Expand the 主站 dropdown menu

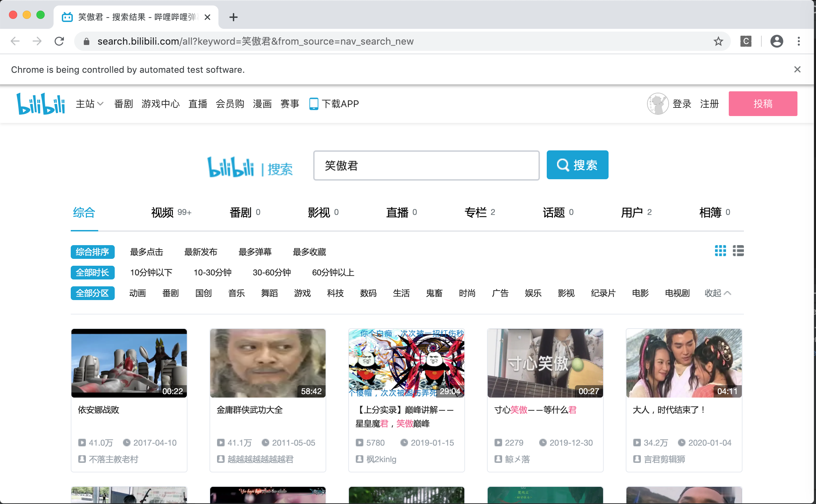(x=89, y=104)
